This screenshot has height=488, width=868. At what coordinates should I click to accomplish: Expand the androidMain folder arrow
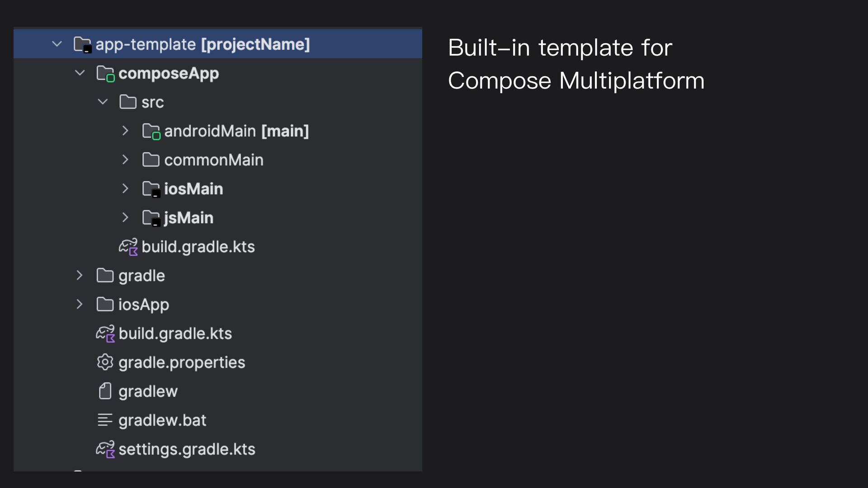point(125,131)
